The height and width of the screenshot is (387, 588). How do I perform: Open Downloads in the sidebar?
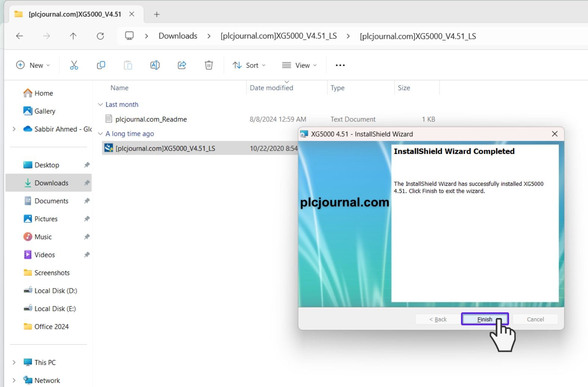click(x=48, y=183)
